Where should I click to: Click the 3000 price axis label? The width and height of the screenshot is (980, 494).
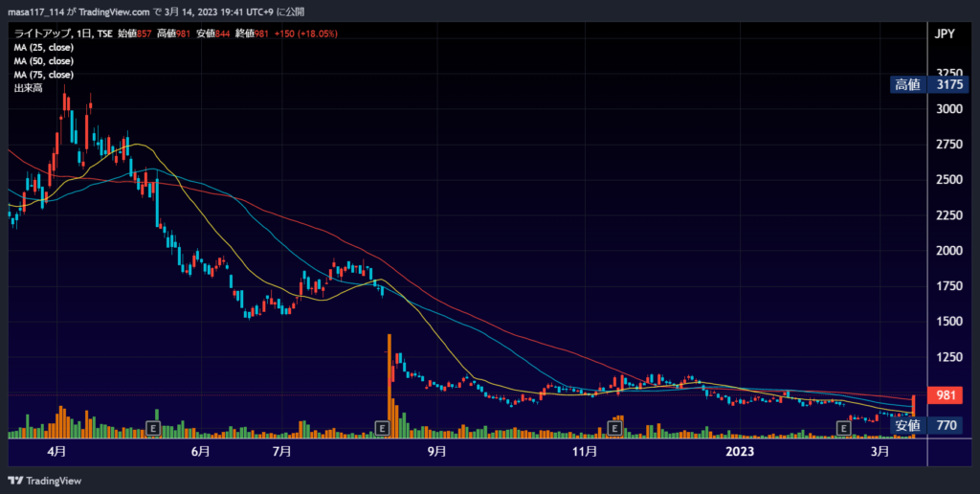949,109
